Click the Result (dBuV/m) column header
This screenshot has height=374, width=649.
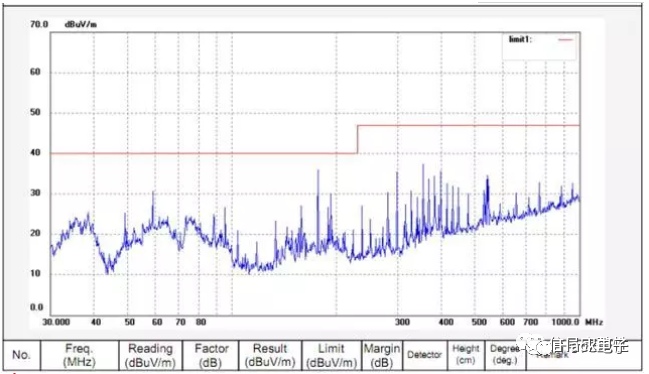point(270,355)
